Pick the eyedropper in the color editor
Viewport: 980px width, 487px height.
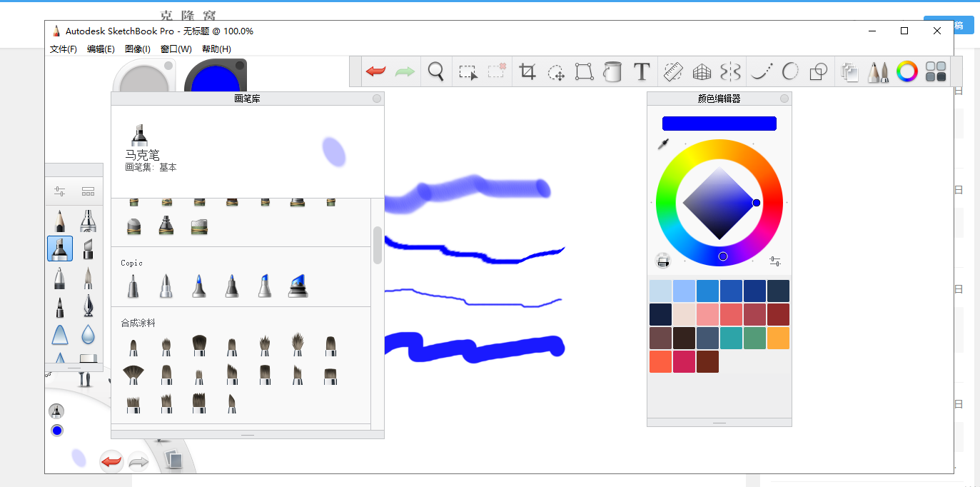tap(663, 144)
